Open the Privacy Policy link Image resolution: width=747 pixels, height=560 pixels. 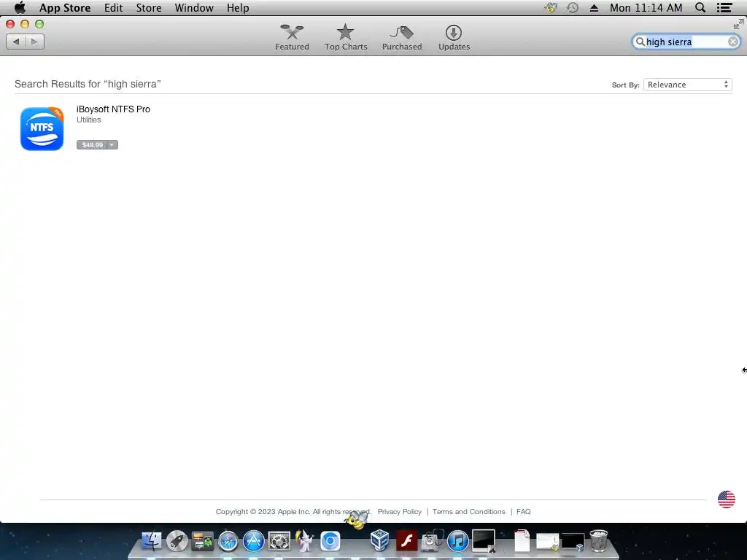[x=399, y=511]
